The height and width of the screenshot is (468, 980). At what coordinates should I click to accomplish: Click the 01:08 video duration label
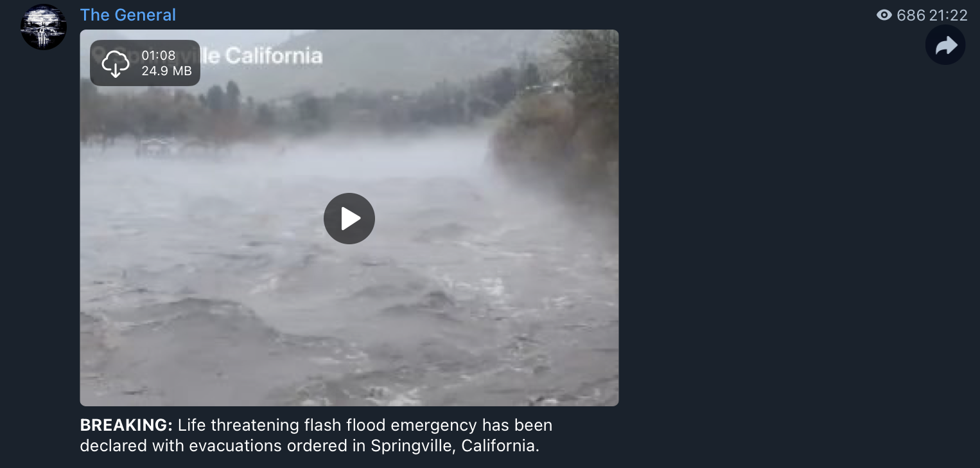(158, 55)
